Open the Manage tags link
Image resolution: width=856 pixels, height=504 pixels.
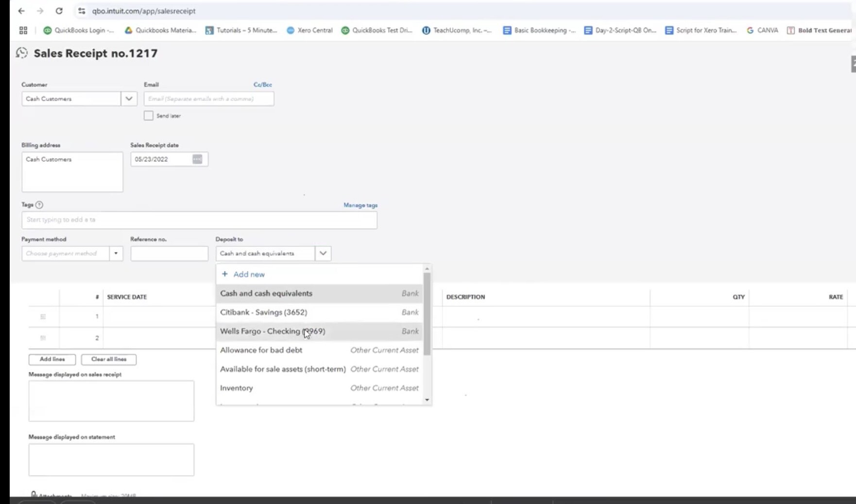360,205
